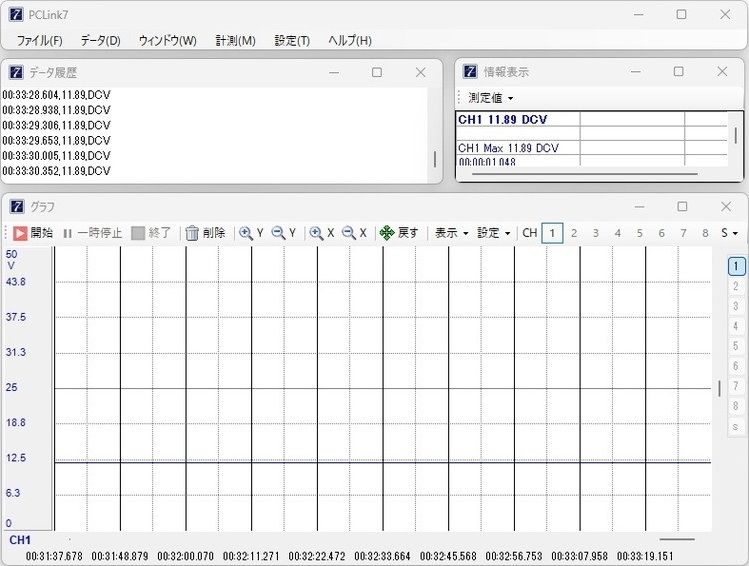Viewport: 749px width, 566px height.
Task: Click the 一時停止 pause button
Action: pos(92,233)
